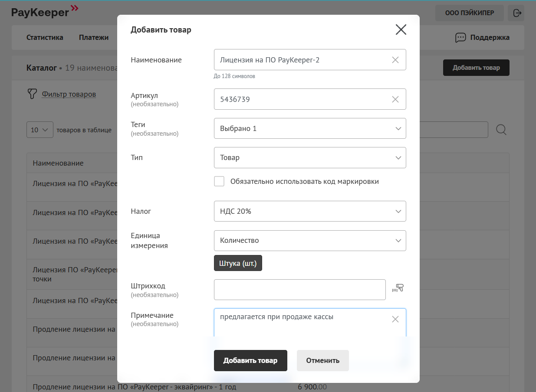Open the Статистика menu item
Viewport: 536px width, 392px height.
[x=45, y=37]
